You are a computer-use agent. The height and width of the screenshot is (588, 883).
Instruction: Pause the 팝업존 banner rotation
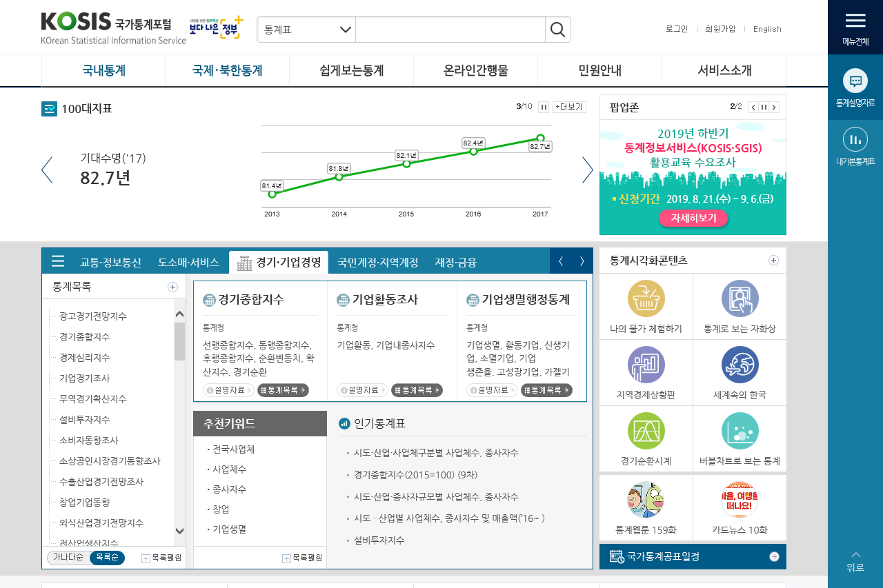pyautogui.click(x=763, y=108)
